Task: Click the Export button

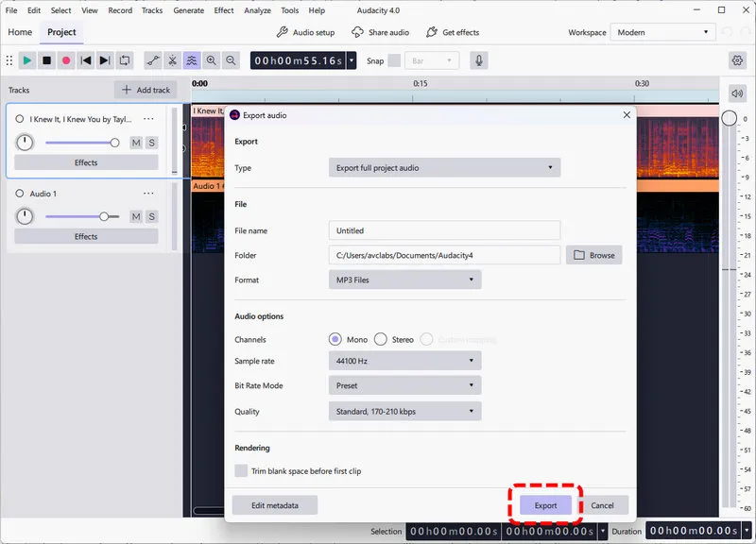Action: click(545, 505)
